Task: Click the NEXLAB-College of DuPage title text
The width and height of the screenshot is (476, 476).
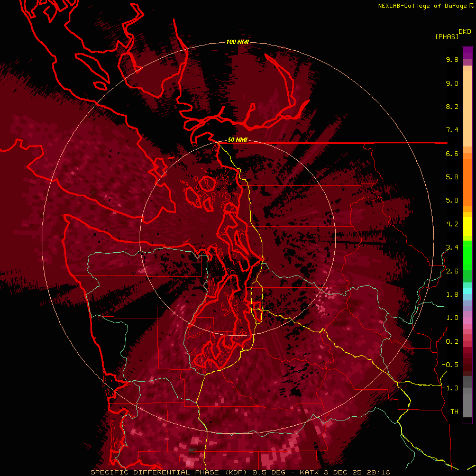Action: pos(423,6)
